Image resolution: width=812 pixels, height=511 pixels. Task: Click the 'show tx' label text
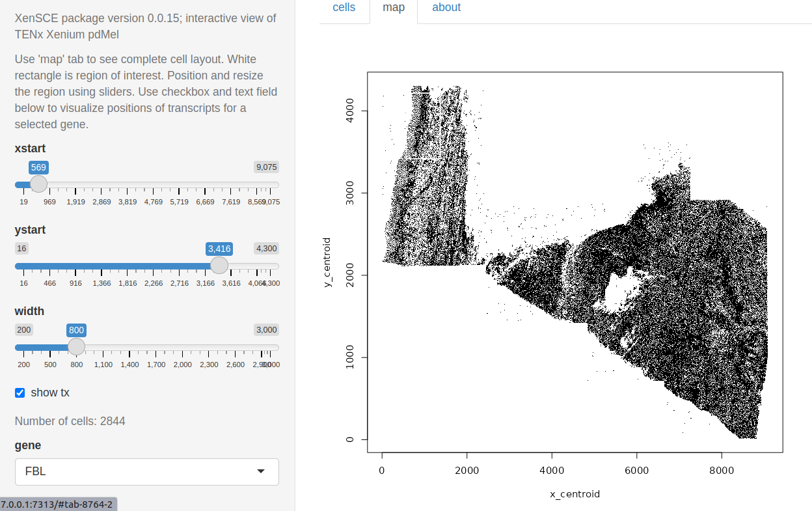click(50, 393)
